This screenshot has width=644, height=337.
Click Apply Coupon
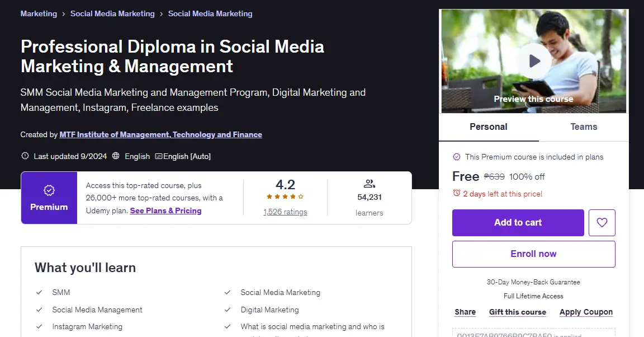point(586,312)
